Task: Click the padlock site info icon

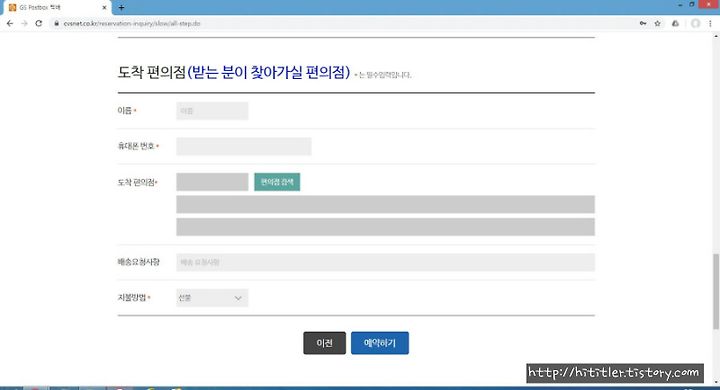Action: pyautogui.click(x=56, y=23)
